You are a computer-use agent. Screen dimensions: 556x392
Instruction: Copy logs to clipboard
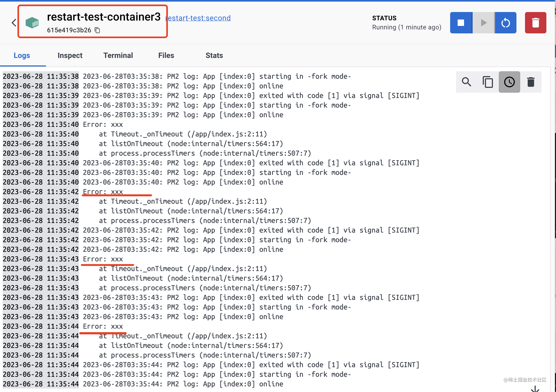488,82
